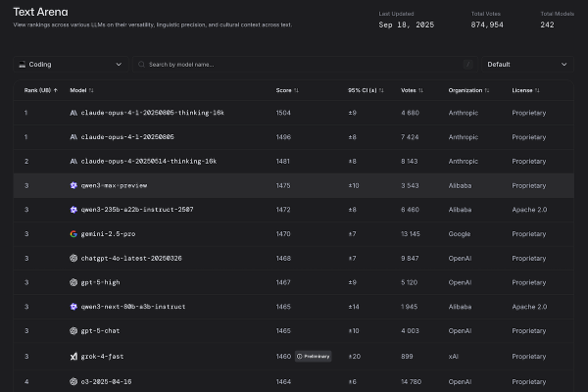This screenshot has height=392, width=588.
Task: Click votes value 899 for grok-4-fast
Action: pos(407,357)
